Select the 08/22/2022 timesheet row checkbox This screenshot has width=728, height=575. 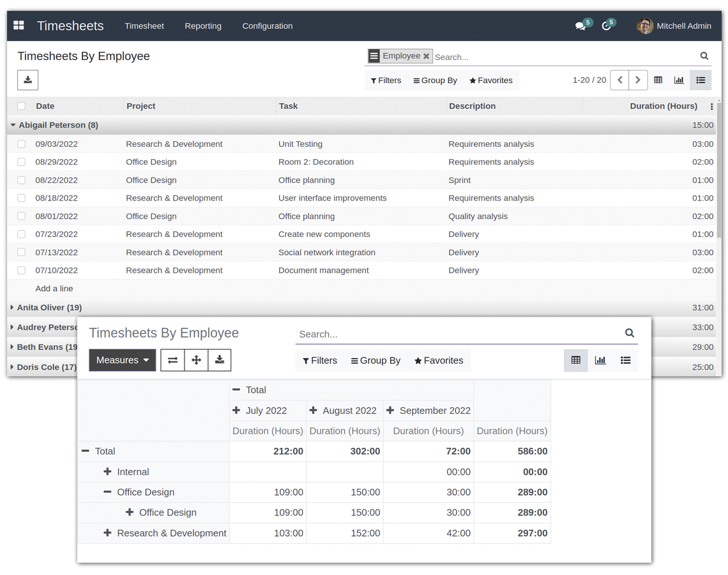point(22,180)
